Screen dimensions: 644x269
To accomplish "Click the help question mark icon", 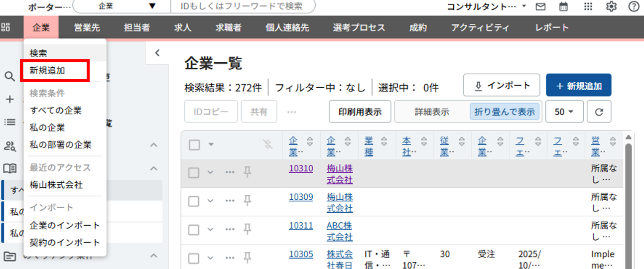I will [634, 6].
